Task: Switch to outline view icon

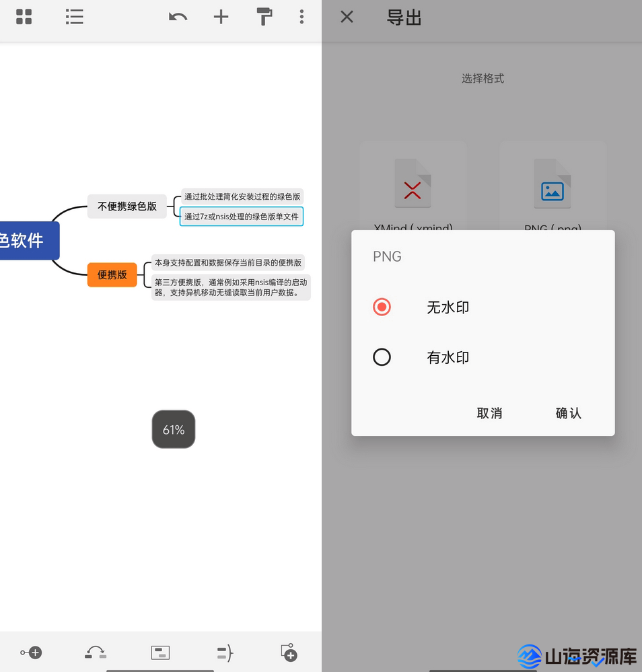Action: 74,17
